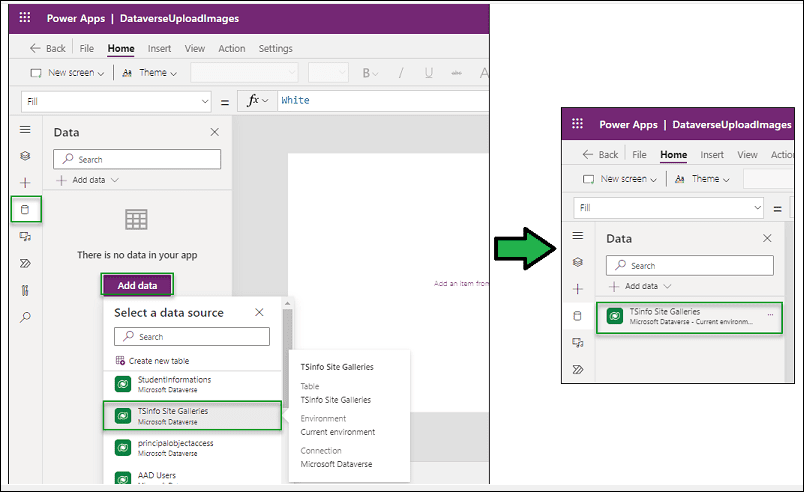
Task: Click data source list scrollbar
Action: [288, 359]
